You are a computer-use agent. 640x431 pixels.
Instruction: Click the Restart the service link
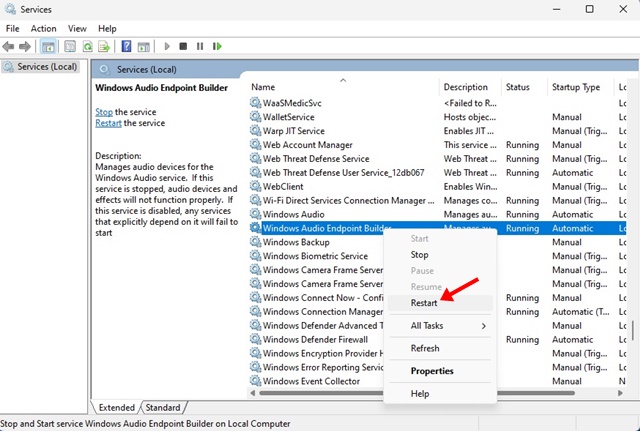tap(109, 123)
